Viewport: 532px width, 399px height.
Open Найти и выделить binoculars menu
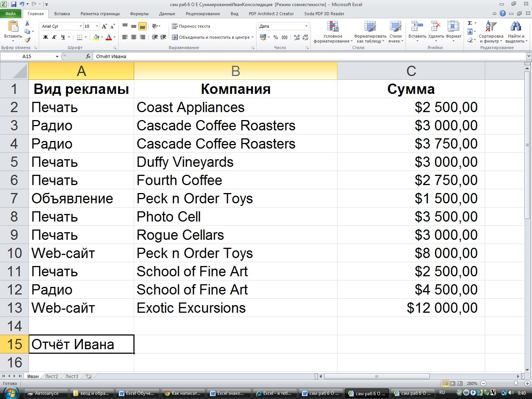516,32
